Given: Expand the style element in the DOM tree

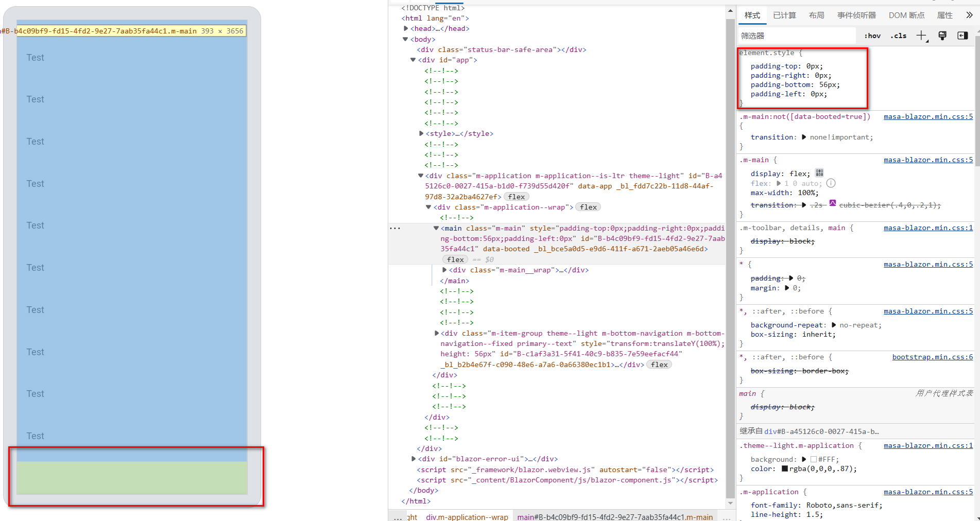Looking at the screenshot, I should pyautogui.click(x=421, y=133).
